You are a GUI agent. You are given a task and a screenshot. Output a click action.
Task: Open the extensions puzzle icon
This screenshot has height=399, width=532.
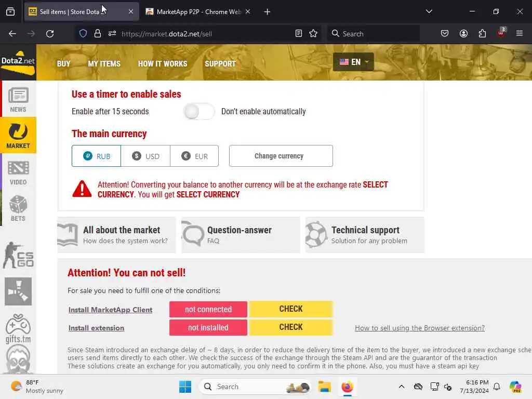(482, 34)
